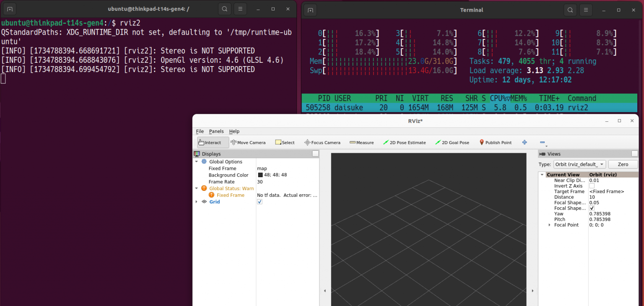The image size is (644, 306).
Task: Click the Add new tool plus button
Action: 524,142
